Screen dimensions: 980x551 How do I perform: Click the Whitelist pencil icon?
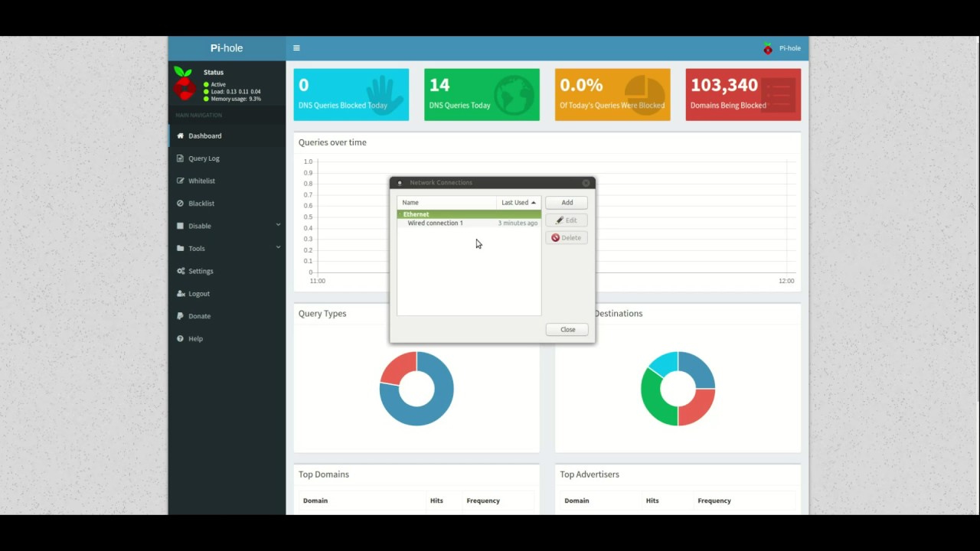click(181, 181)
